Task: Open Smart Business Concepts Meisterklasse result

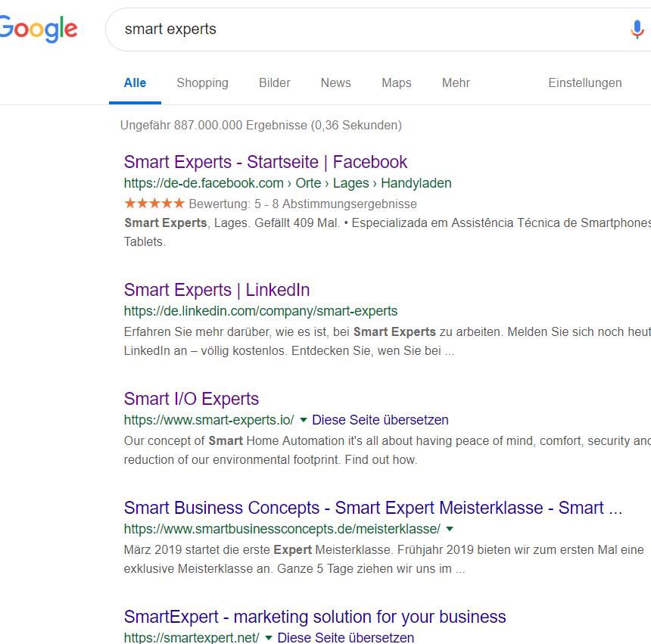Action: [x=372, y=508]
